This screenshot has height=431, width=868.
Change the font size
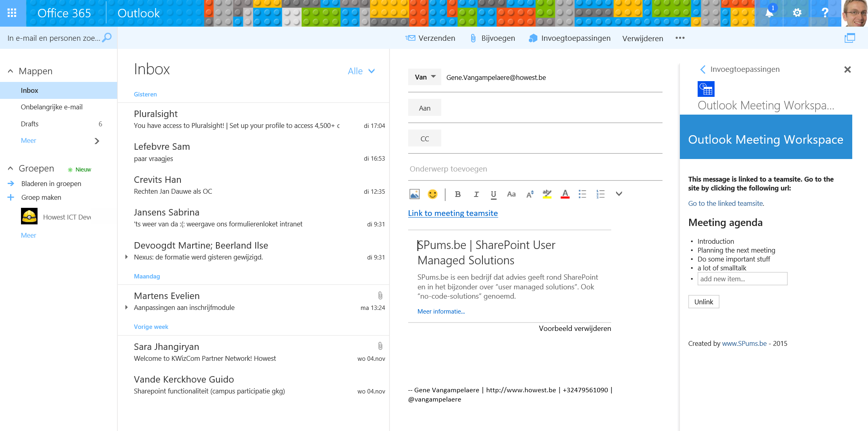click(x=530, y=194)
